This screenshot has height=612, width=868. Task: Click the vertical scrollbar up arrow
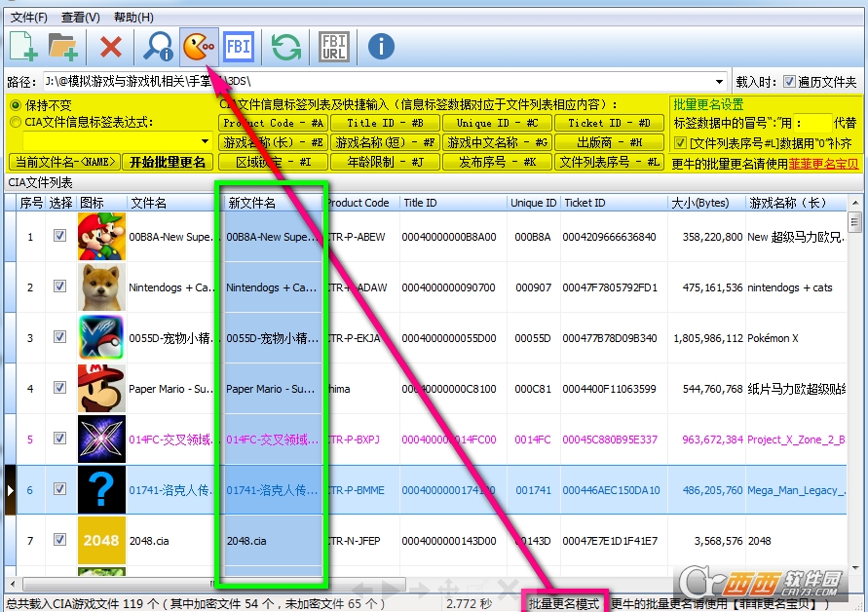tap(854, 203)
